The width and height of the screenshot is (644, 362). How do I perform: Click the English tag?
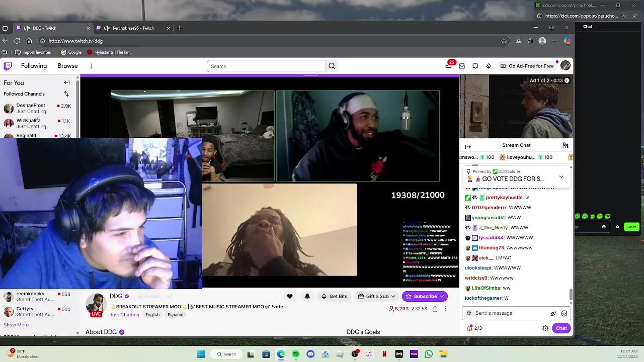(x=152, y=315)
